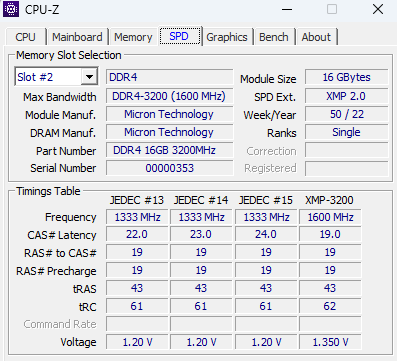Open the Bench tab
Viewport: 397px width, 361px height.
[274, 37]
